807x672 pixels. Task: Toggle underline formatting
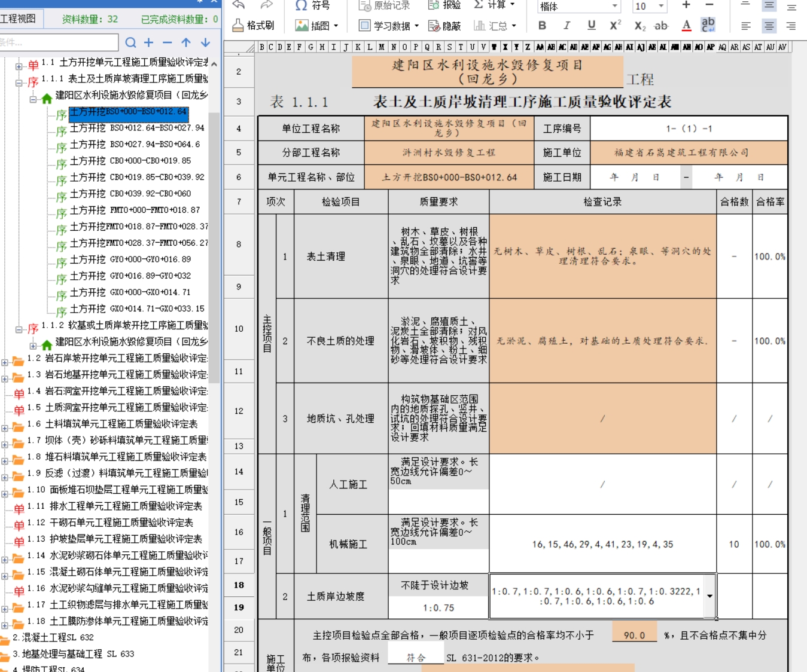tap(591, 26)
